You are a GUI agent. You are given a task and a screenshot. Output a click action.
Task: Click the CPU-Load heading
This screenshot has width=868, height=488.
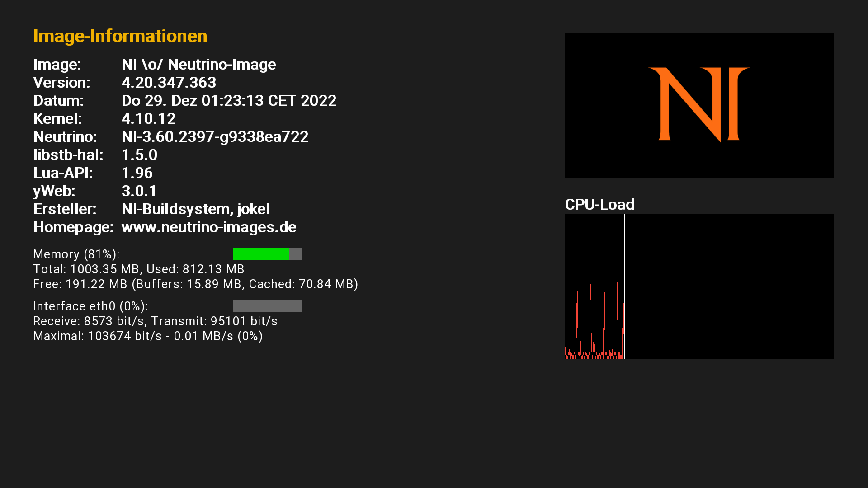click(599, 204)
